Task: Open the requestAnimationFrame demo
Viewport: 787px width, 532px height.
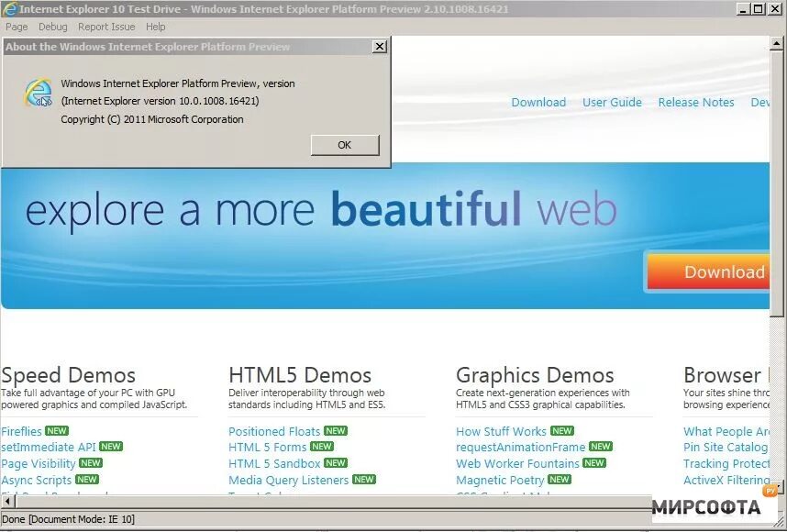Action: click(x=520, y=448)
